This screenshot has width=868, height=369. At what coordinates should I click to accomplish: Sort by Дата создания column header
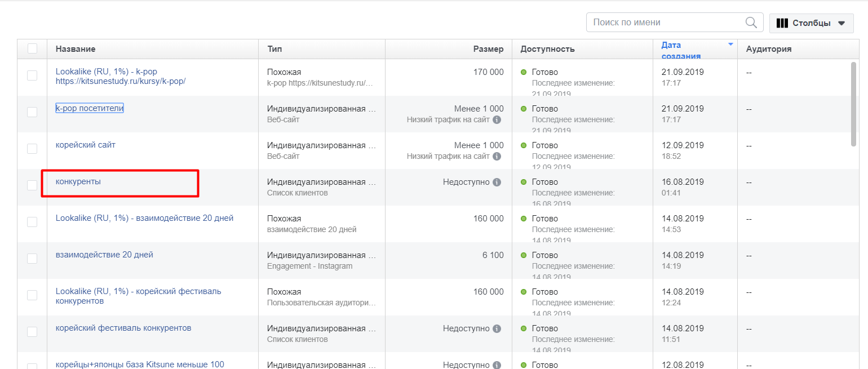(x=681, y=50)
